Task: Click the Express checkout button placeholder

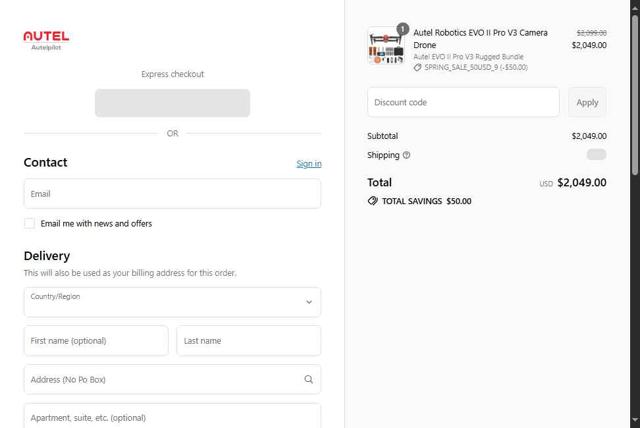Action: point(172,103)
